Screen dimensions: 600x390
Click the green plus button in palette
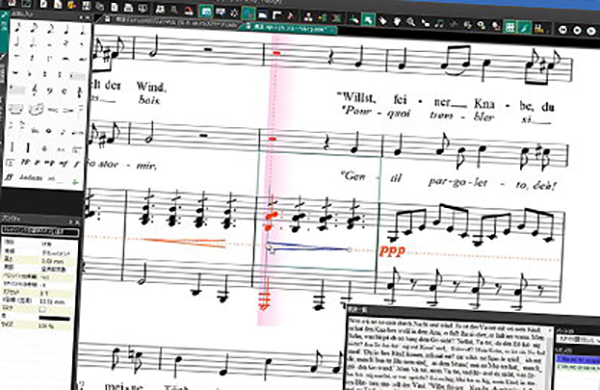point(75,182)
